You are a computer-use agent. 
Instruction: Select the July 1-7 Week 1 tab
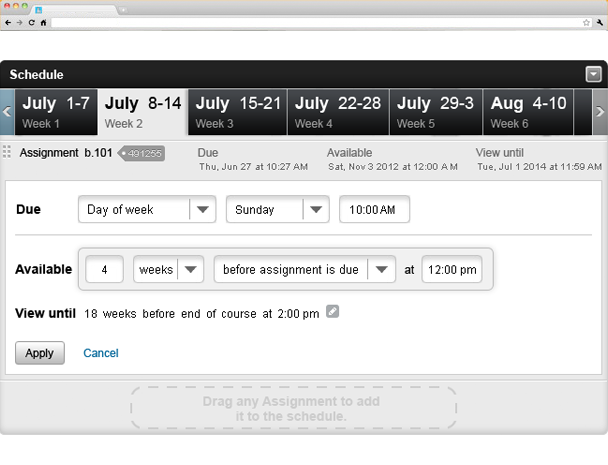[55, 112]
